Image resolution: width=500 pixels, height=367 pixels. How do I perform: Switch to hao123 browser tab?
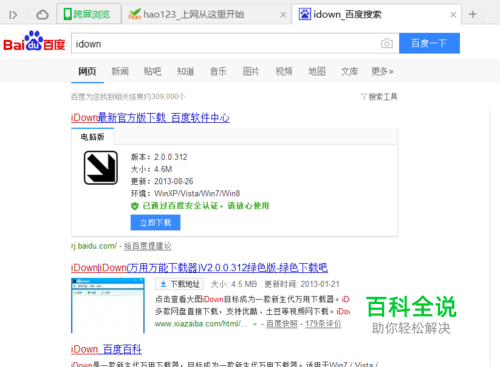point(207,14)
